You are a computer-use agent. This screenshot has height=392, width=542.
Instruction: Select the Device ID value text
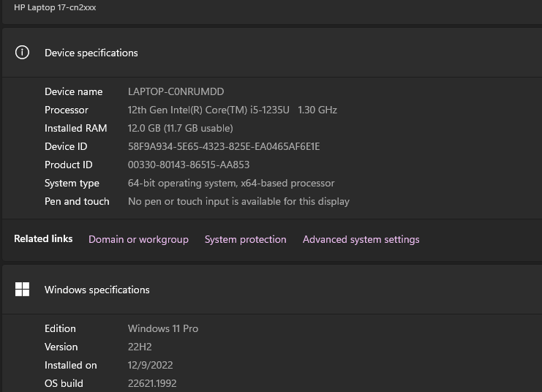(223, 146)
